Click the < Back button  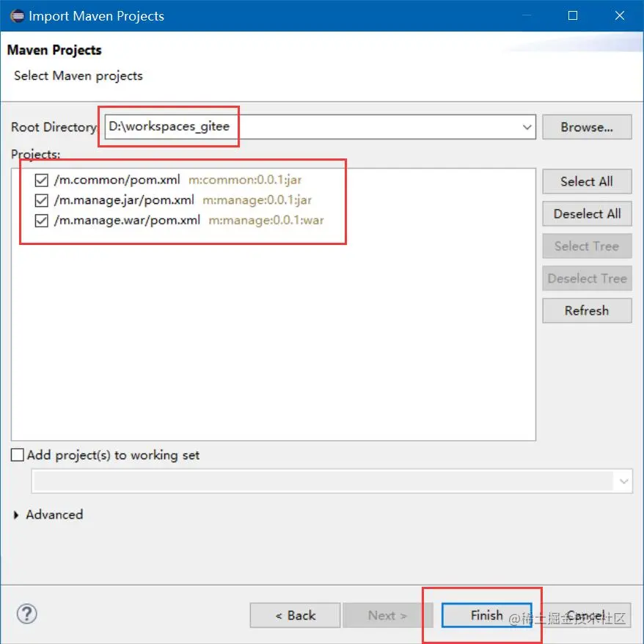295,615
